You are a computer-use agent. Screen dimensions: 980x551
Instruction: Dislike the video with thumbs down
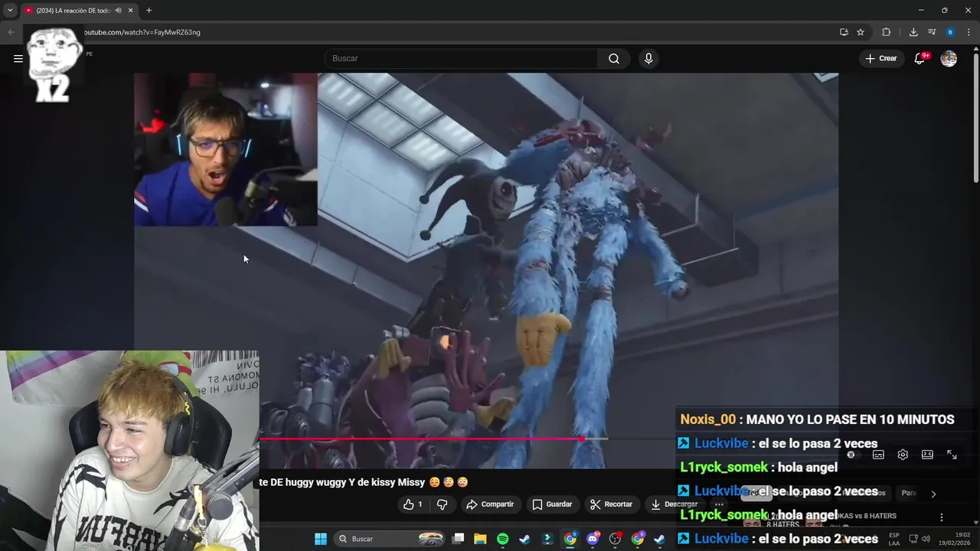point(442,504)
